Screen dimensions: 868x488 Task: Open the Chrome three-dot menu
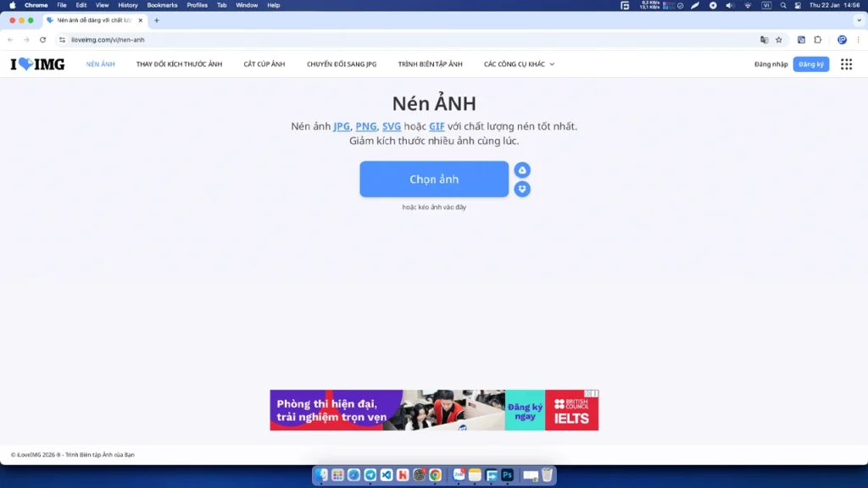tap(858, 39)
